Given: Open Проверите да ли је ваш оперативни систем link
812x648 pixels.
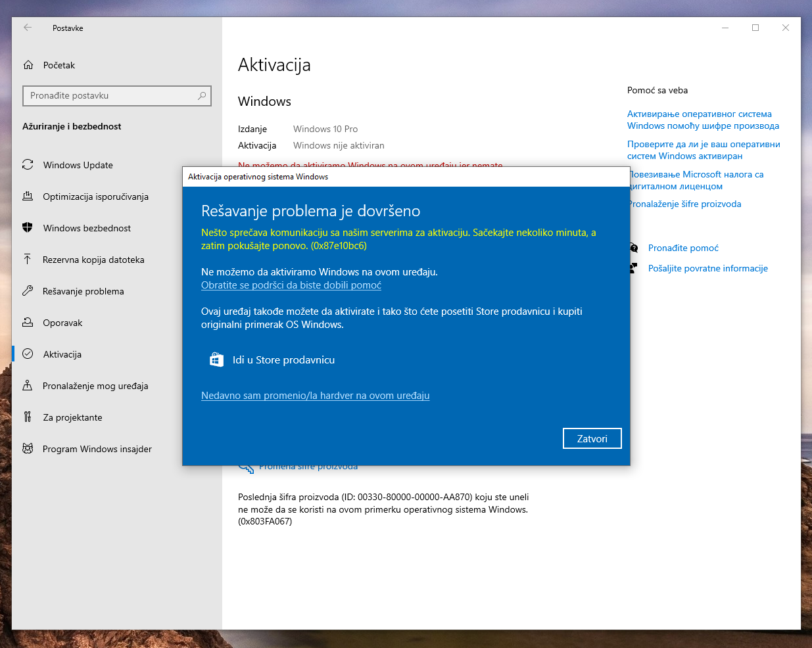Looking at the screenshot, I should pyautogui.click(x=704, y=150).
